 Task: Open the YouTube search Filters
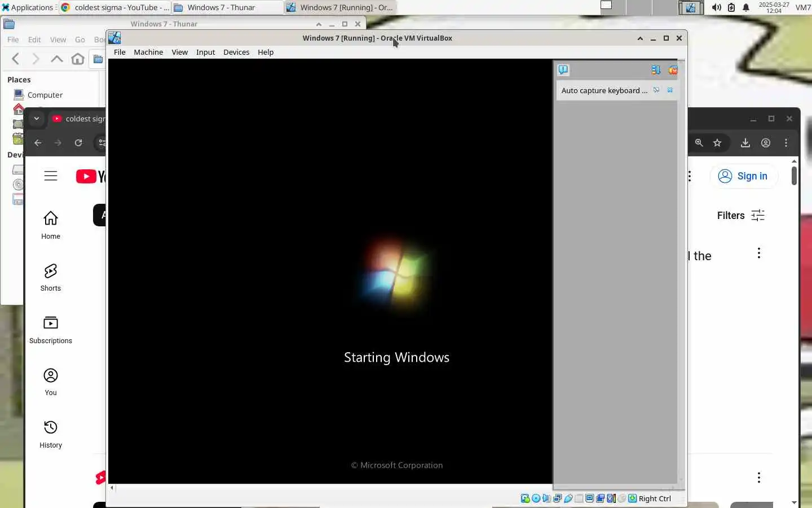(741, 216)
